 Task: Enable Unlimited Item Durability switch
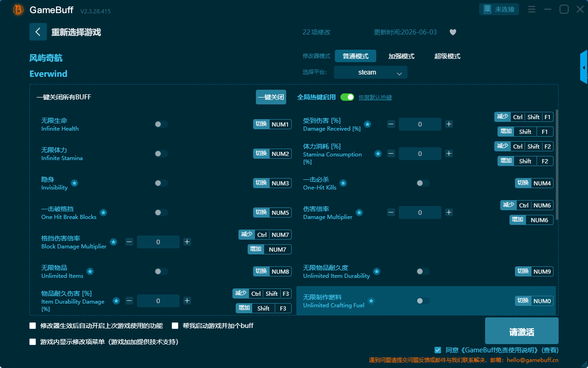pyautogui.click(x=423, y=271)
